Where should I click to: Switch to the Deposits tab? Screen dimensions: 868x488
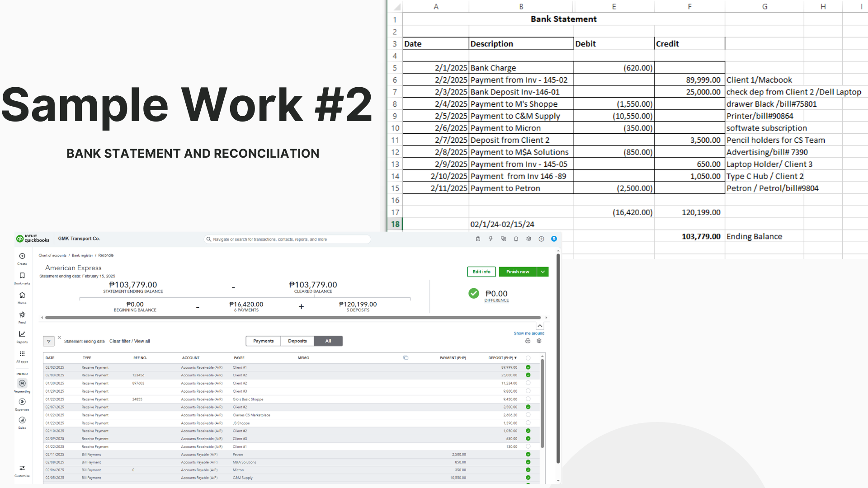pos(297,341)
